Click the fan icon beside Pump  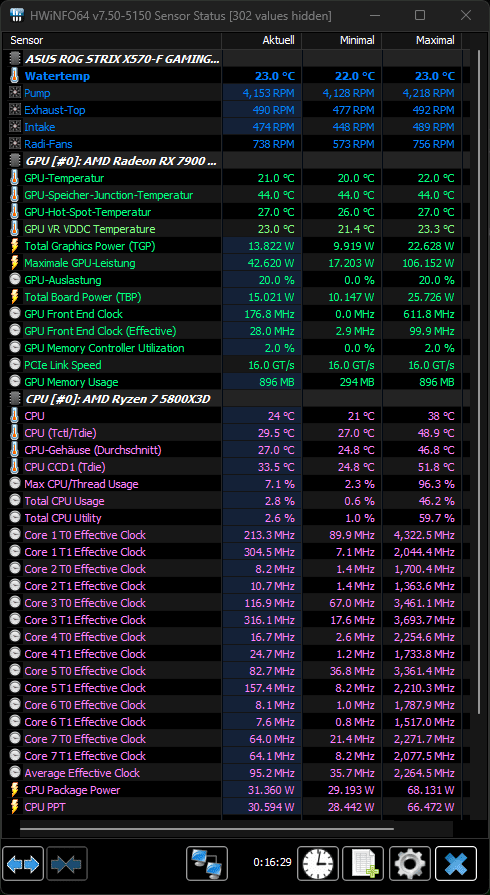click(15, 93)
